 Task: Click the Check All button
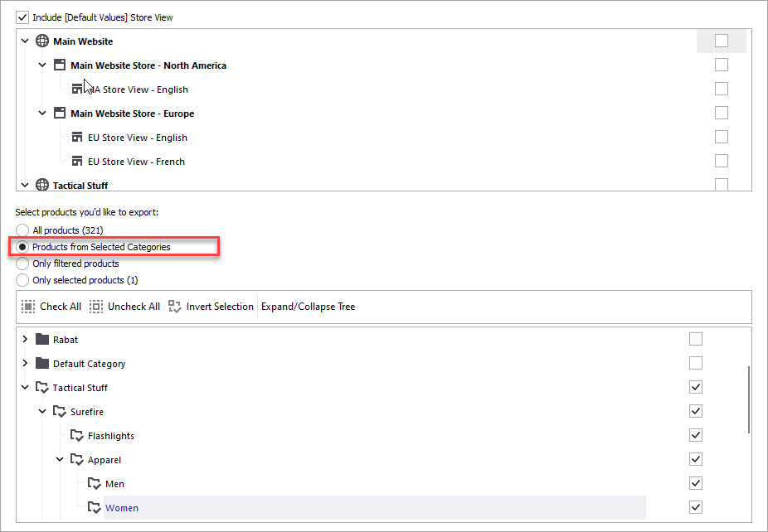coord(51,307)
